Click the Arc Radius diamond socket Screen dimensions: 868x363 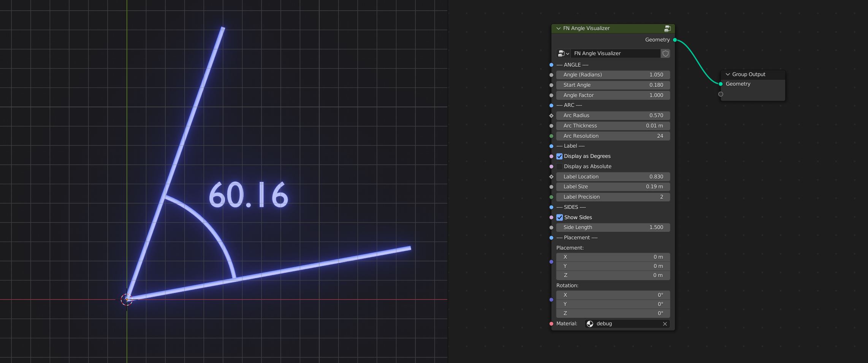coord(551,116)
